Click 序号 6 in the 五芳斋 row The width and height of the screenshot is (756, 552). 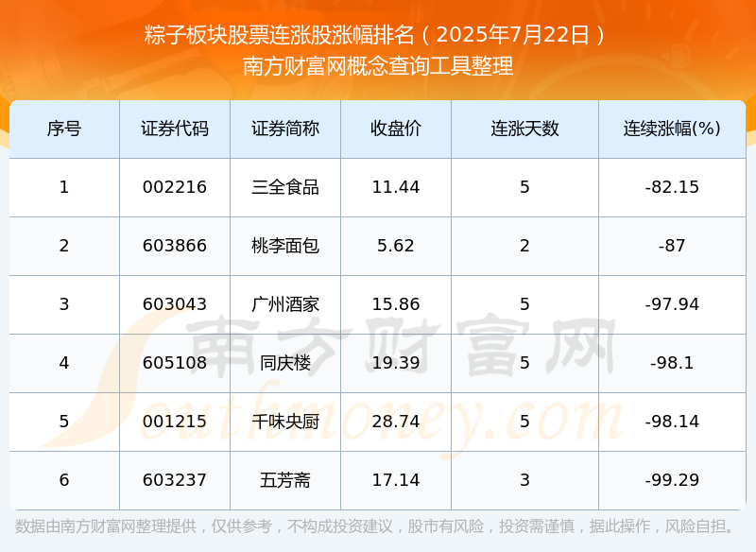(x=64, y=480)
